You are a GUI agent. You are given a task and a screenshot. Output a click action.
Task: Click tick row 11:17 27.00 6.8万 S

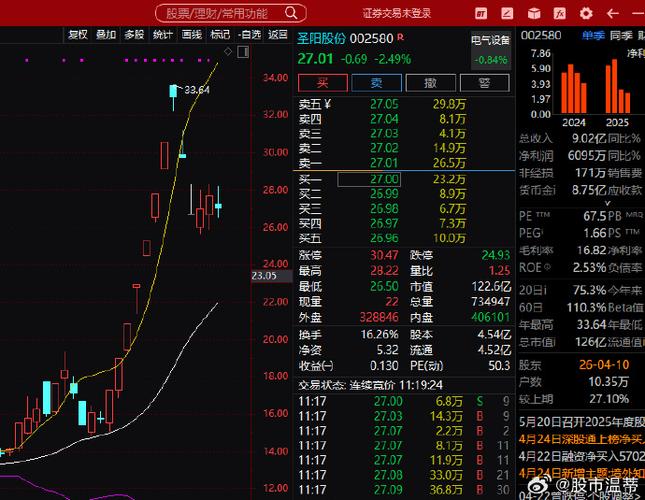pyautogui.click(x=404, y=401)
